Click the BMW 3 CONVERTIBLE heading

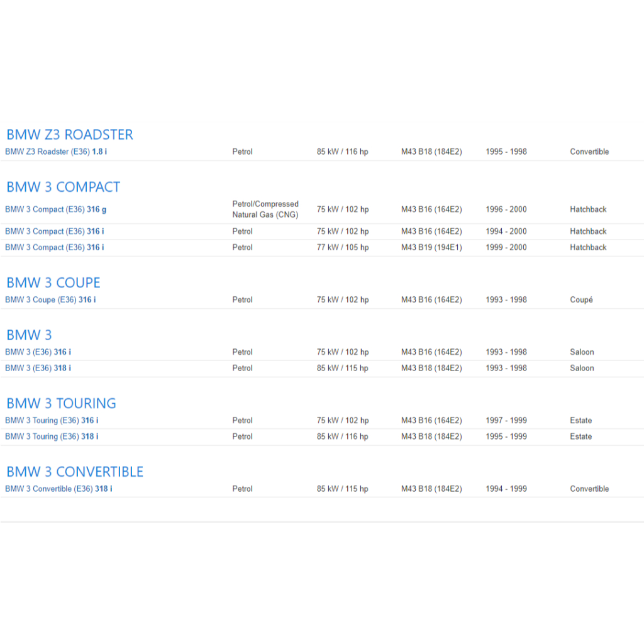(75, 472)
